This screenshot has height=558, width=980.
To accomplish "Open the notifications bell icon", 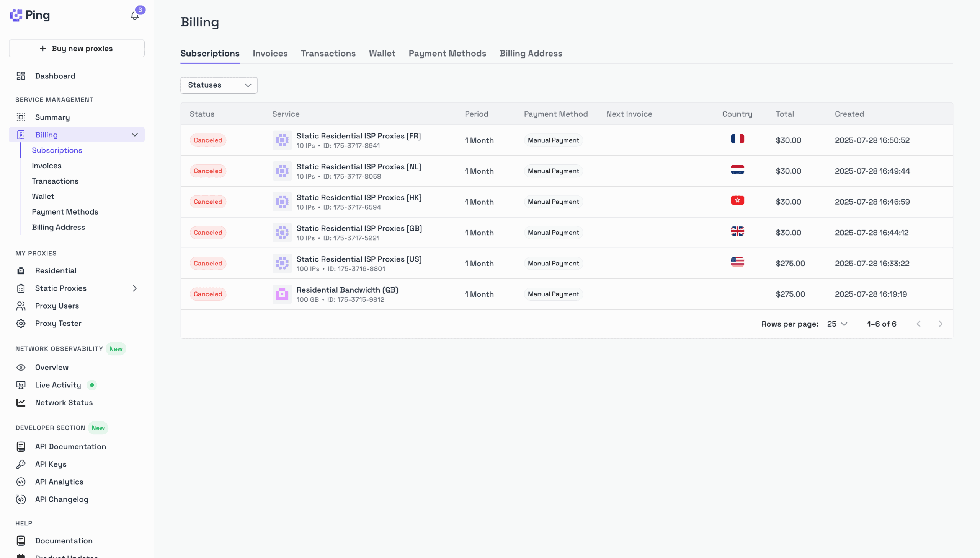I will click(x=135, y=16).
